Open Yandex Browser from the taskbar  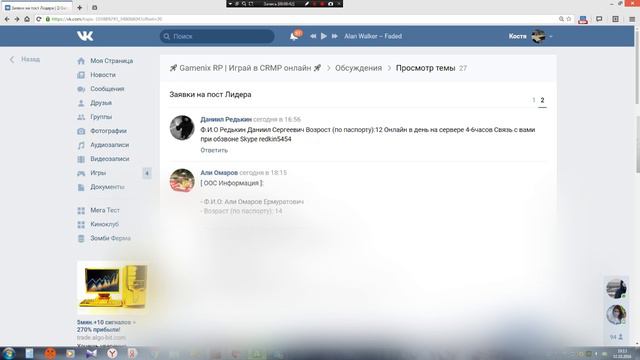[112, 353]
